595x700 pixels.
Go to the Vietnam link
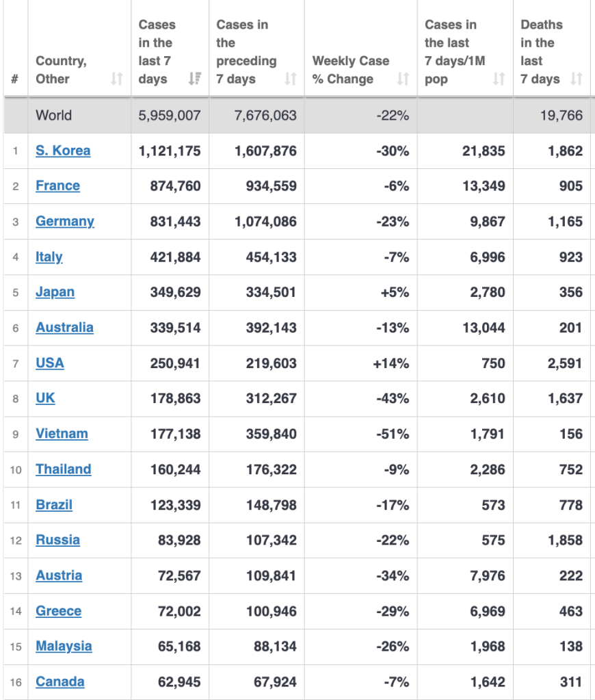click(62, 434)
